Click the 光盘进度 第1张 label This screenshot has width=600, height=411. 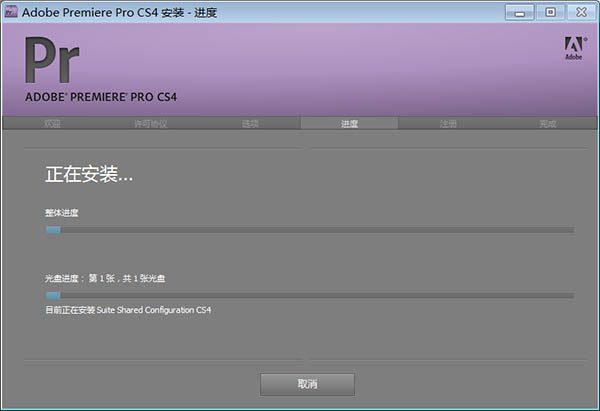pos(105,278)
